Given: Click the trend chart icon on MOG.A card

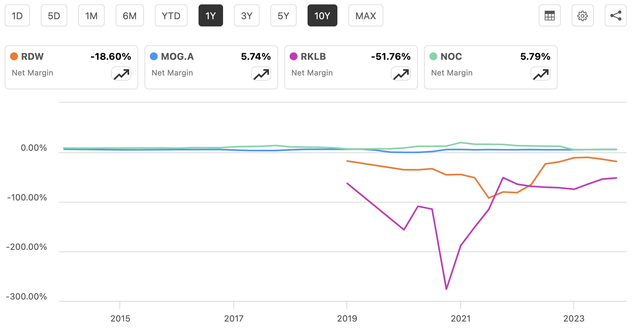Looking at the screenshot, I should tap(261, 73).
